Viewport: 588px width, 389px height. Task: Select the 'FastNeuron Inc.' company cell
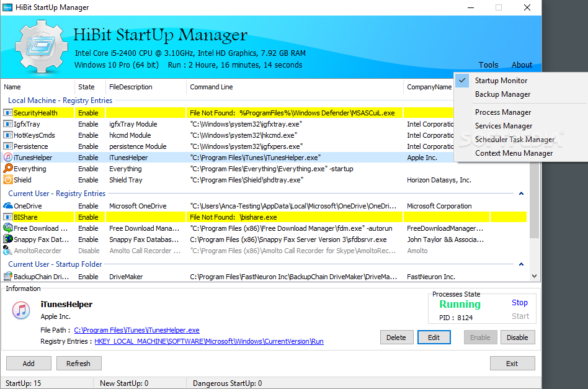(x=431, y=277)
